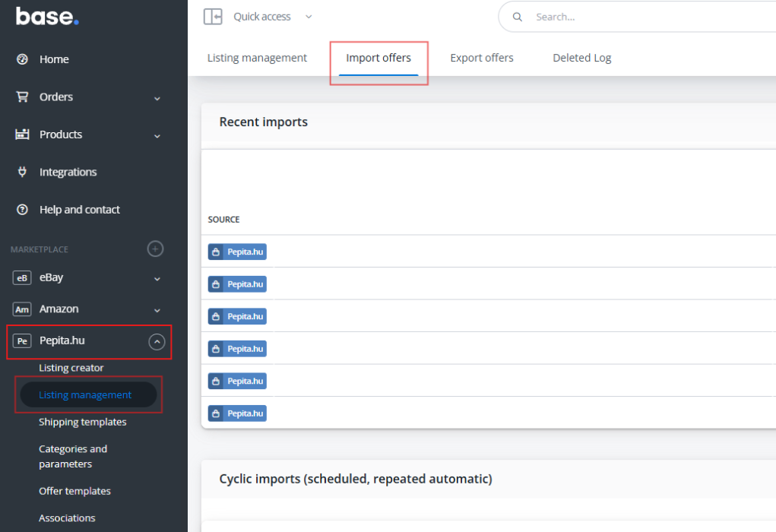Click the Orders shopping cart icon

pos(22,97)
